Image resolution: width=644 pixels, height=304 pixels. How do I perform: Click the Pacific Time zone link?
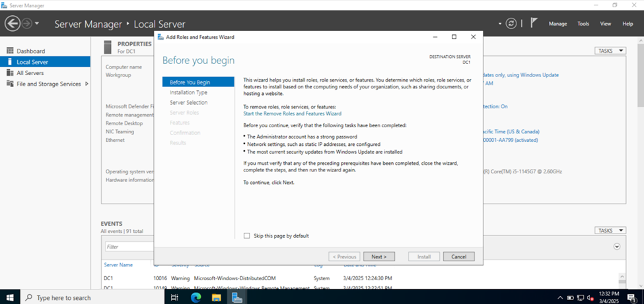(x=511, y=132)
